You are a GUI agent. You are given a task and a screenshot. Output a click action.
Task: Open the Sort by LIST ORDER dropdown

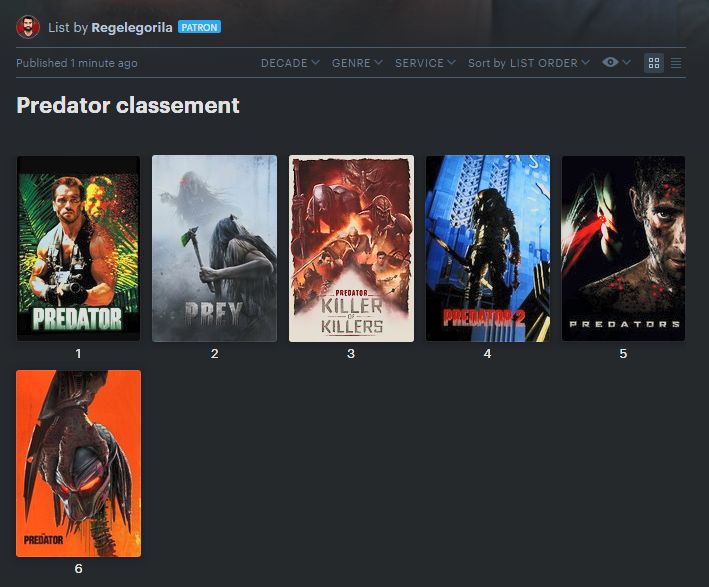[x=529, y=63]
